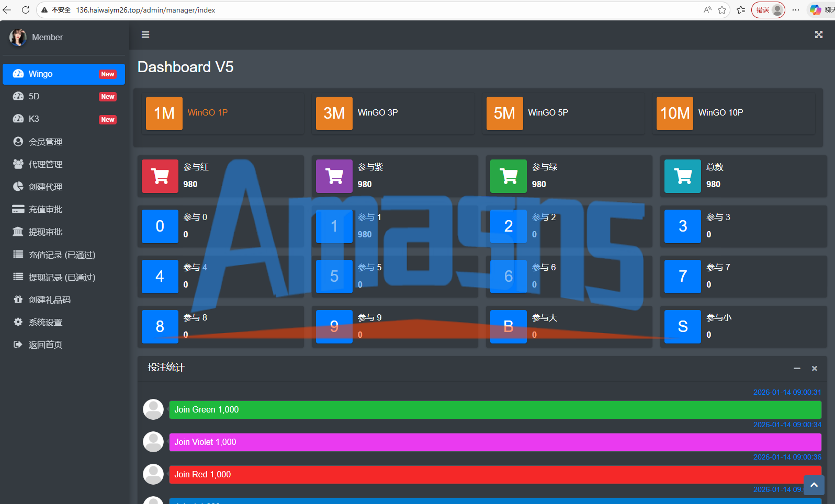835x504 pixels.
Task: Click the Join Red 1,000 bar
Action: (495, 475)
